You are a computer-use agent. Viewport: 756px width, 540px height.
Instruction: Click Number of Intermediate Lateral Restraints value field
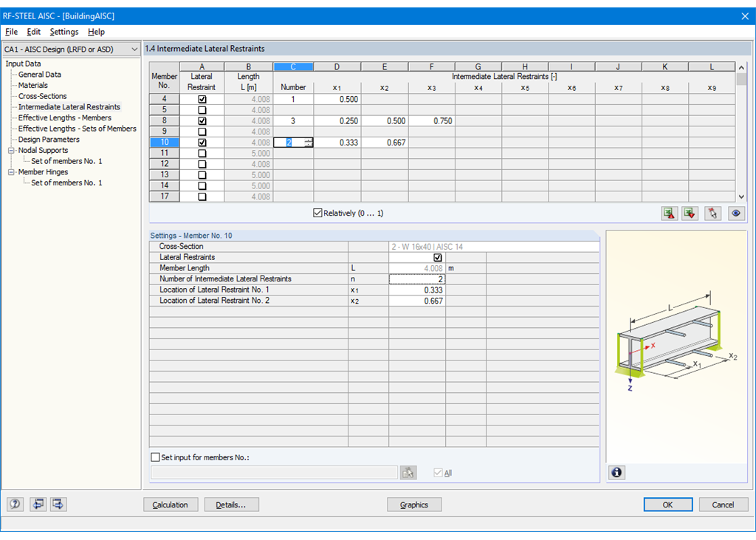pos(416,279)
